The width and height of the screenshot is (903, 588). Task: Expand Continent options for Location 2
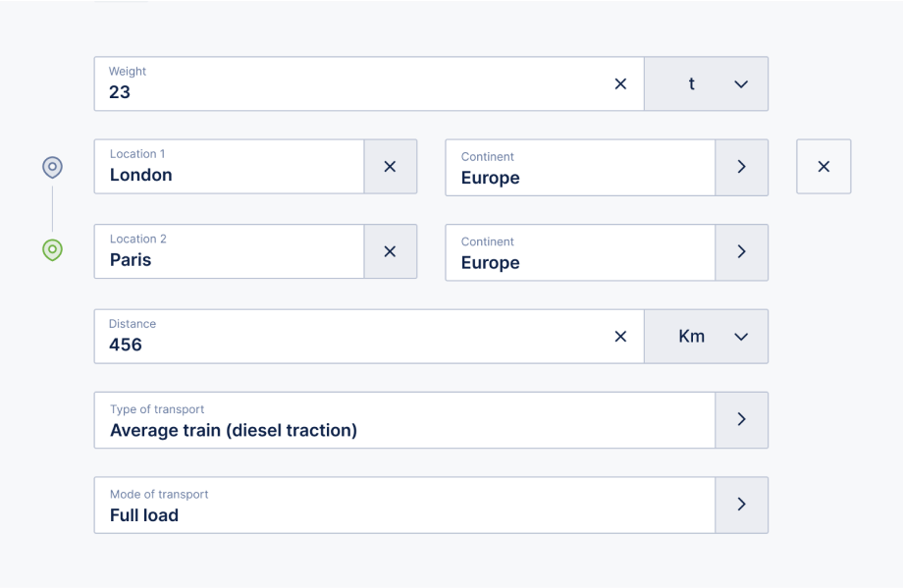[742, 252]
